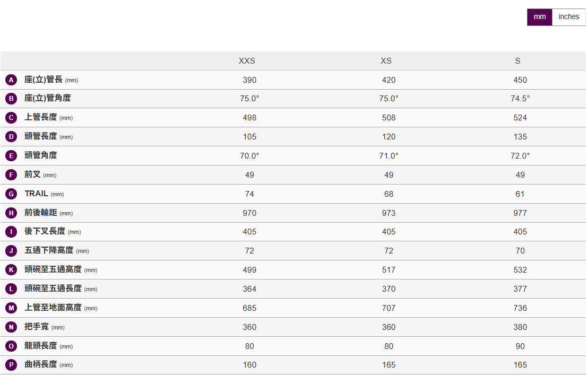Click the XXS wheelbase value 970
588x375 pixels.
249,213
